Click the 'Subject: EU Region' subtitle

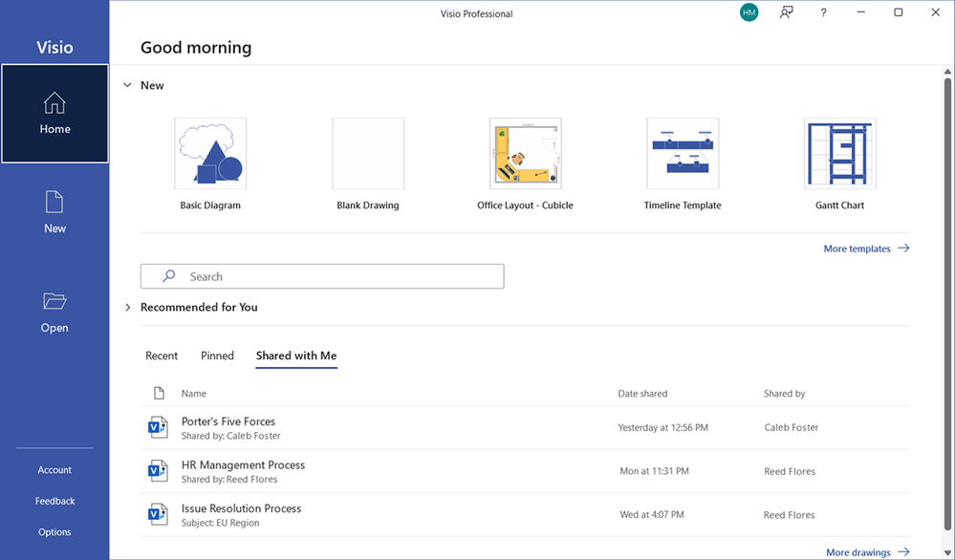[221, 523]
